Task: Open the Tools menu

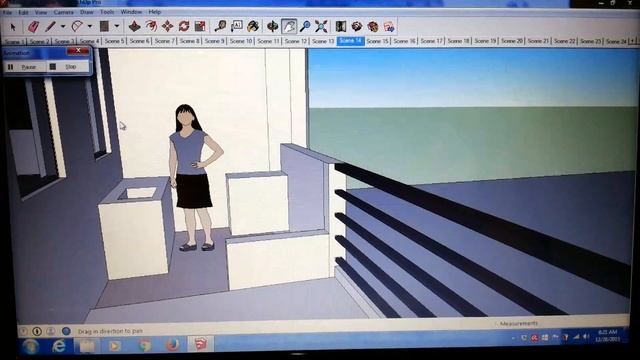Action: click(x=107, y=12)
